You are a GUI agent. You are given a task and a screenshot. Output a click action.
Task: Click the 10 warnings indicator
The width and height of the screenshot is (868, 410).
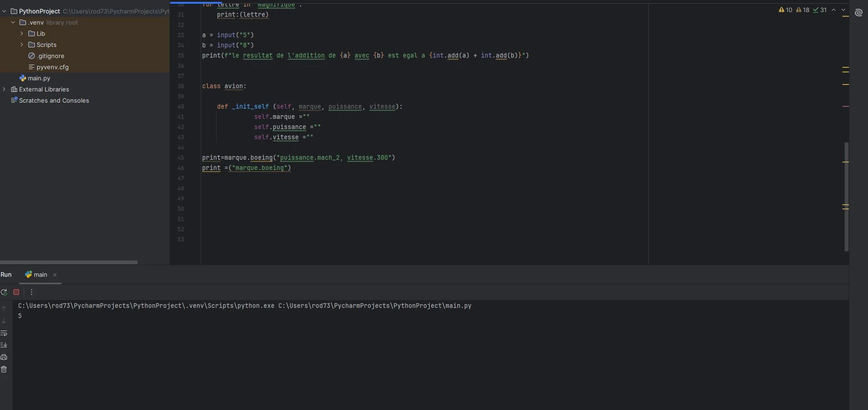coord(785,10)
